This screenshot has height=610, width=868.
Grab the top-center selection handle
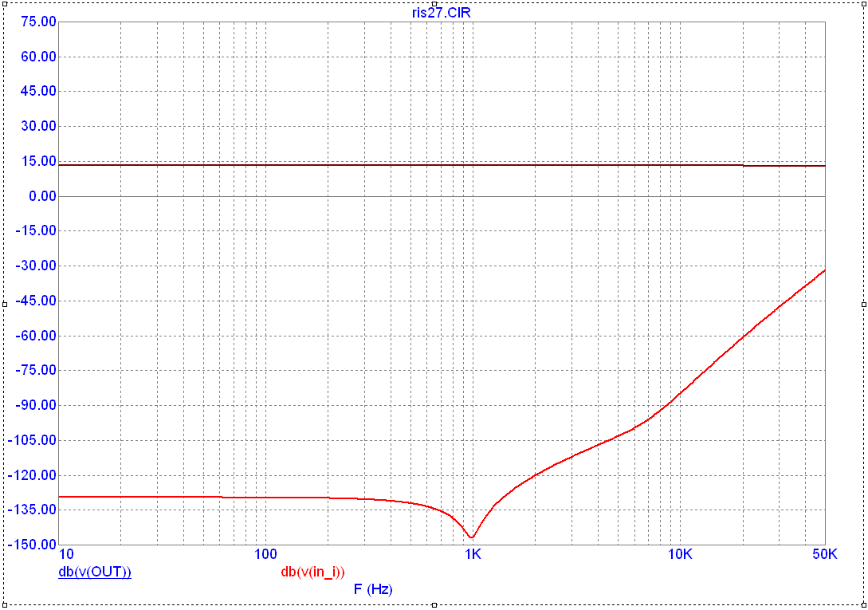(434, 4)
